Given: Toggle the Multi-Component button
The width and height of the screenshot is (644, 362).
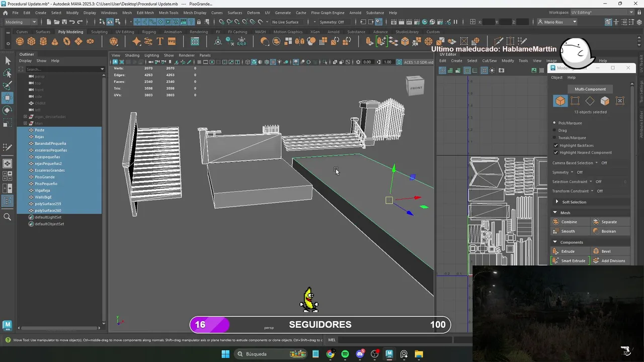Looking at the screenshot, I should [x=590, y=89].
